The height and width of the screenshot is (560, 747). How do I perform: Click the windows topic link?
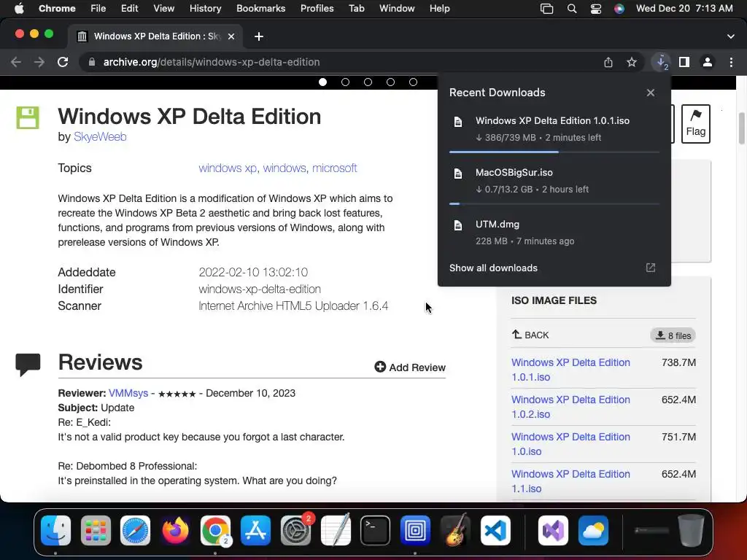(285, 168)
